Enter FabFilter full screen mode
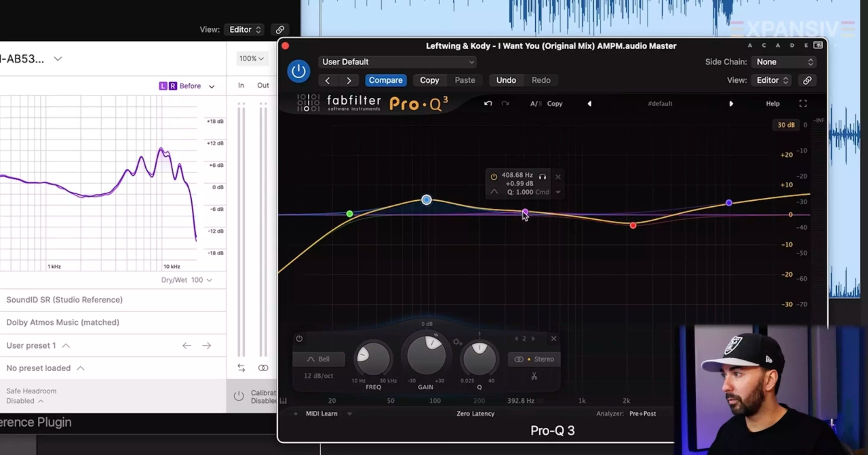 click(x=803, y=103)
